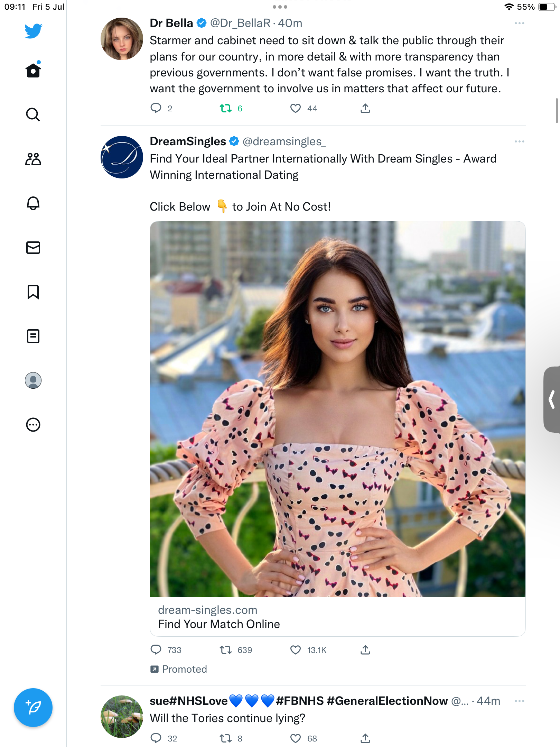
Task: Open the Search magnifier in sidebar
Action: point(33,114)
